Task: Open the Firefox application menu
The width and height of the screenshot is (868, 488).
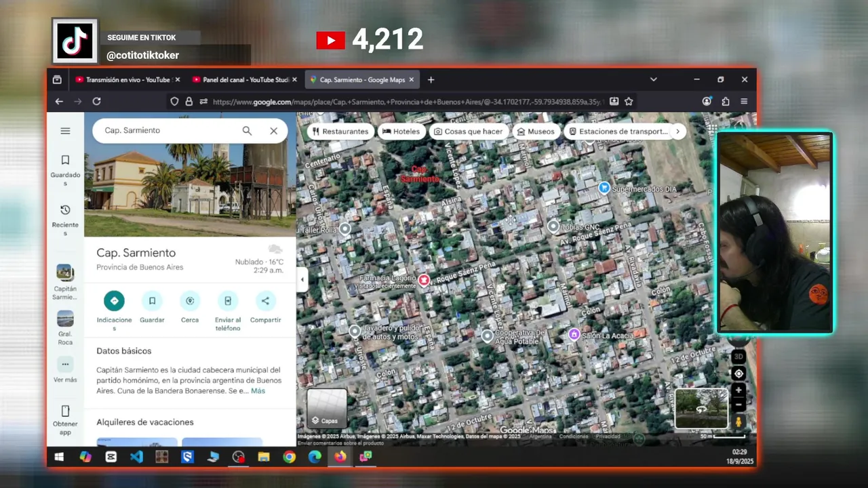Action: point(744,102)
